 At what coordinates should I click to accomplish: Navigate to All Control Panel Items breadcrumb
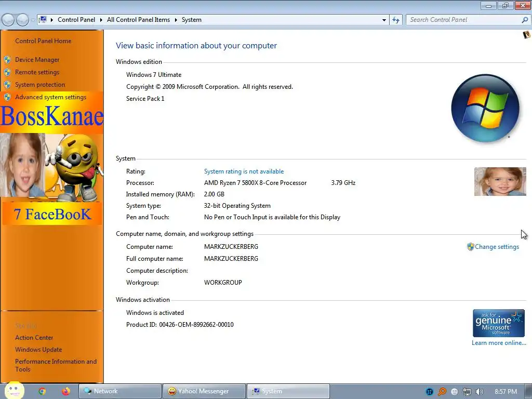(x=138, y=20)
